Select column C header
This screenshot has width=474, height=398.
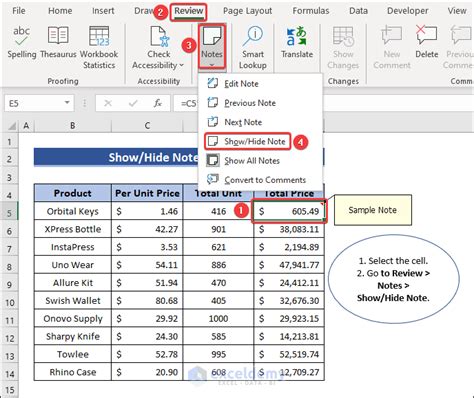[147, 126]
